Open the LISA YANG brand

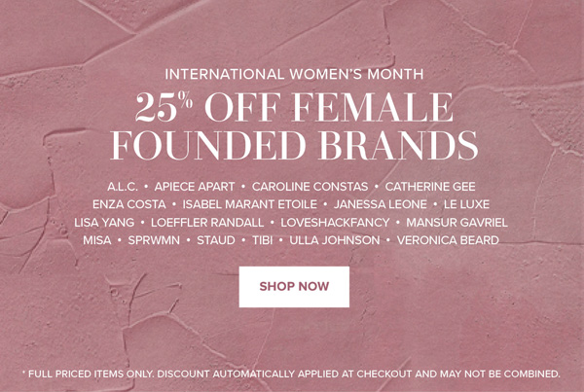click(102, 223)
